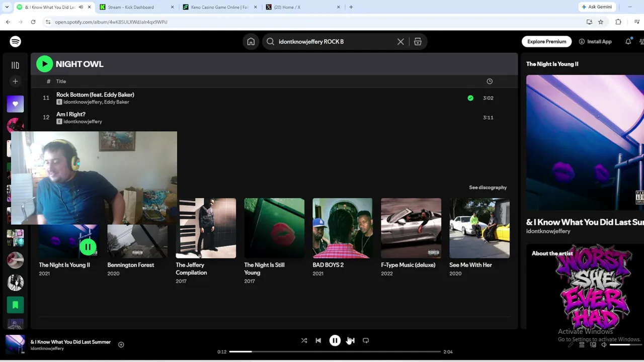Screen dimensions: 644x362
Task: Play the NIGHT OWL album
Action: 44,64
